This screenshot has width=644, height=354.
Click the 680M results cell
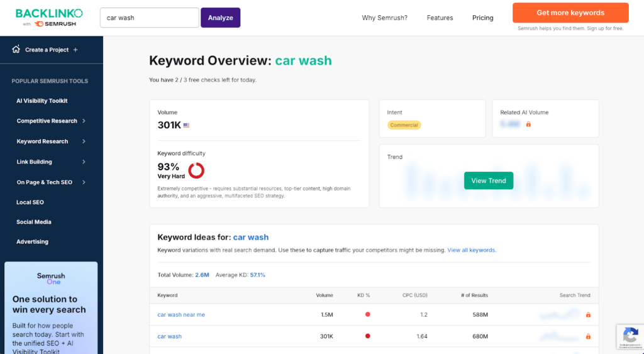[x=480, y=336]
